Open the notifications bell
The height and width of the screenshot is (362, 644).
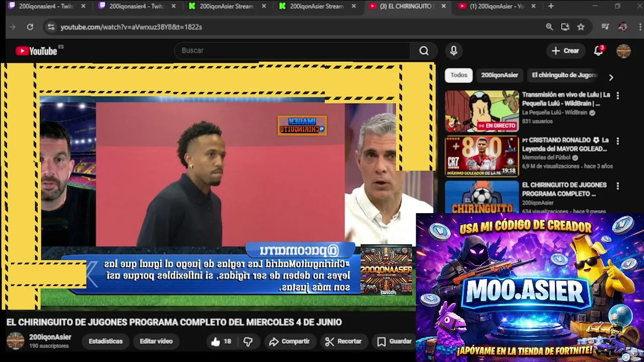599,51
